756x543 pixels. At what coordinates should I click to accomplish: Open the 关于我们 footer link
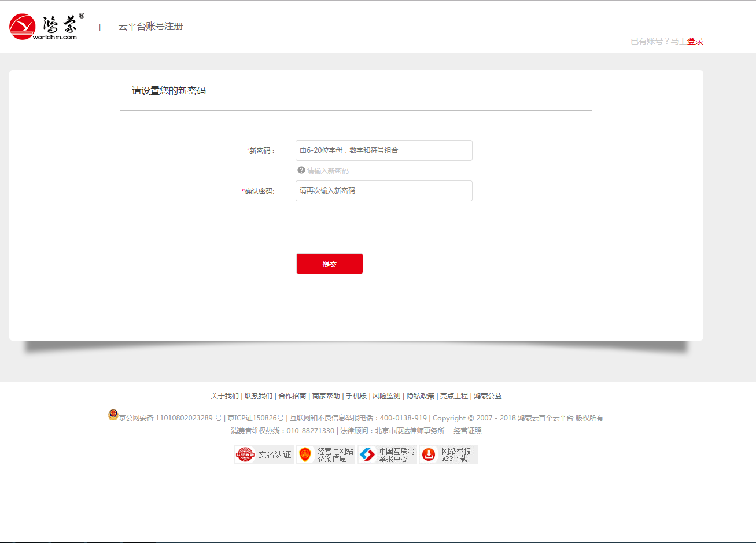click(x=224, y=396)
